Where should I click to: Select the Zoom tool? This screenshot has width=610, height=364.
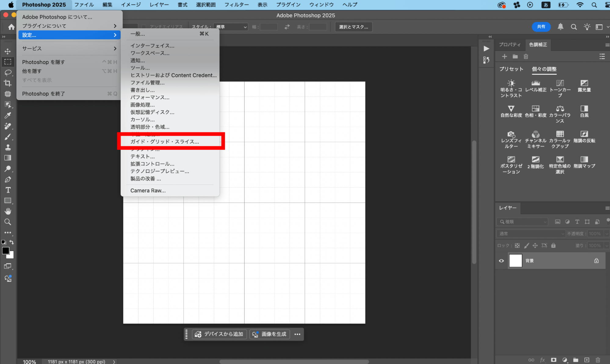point(8,221)
